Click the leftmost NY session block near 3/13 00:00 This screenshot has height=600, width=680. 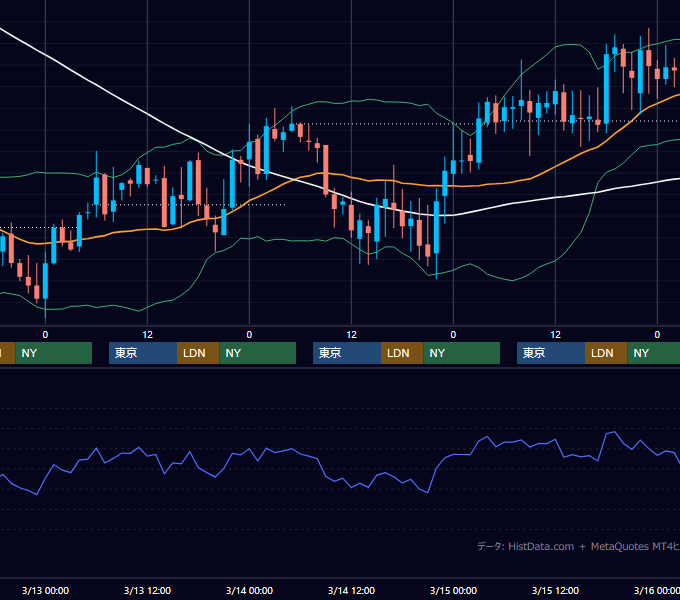coord(54,353)
